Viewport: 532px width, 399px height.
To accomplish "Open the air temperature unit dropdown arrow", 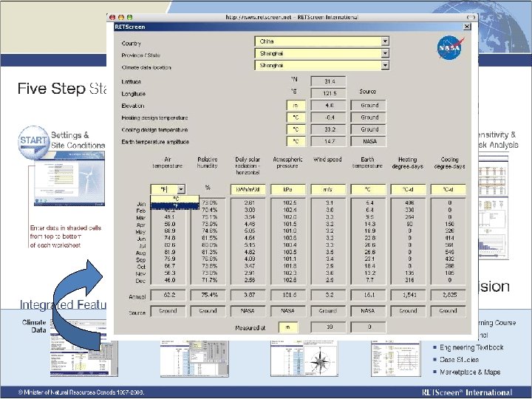I will 181,189.
